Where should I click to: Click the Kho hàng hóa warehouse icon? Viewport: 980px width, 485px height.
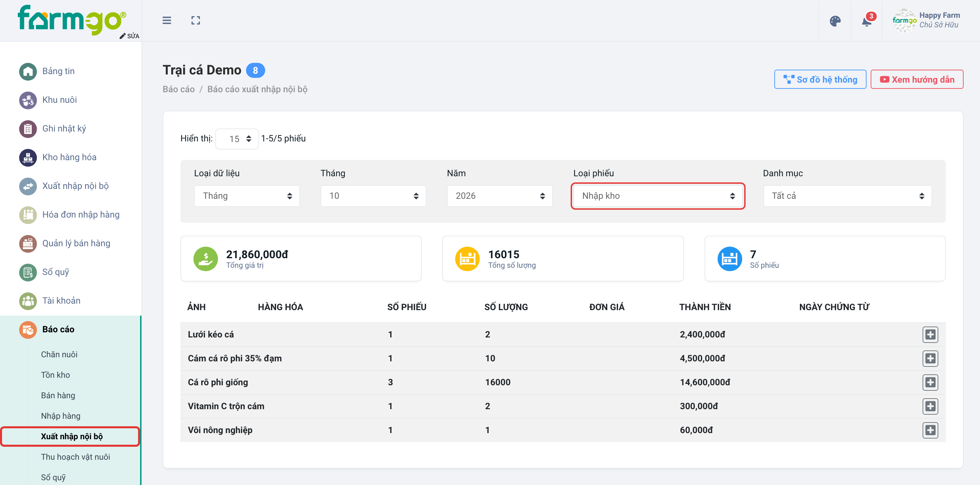coord(28,157)
